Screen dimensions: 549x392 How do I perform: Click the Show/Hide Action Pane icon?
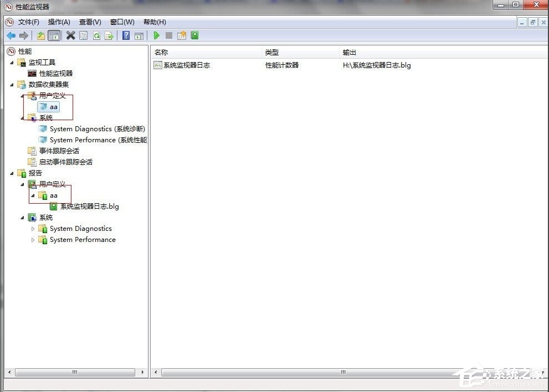click(x=138, y=35)
